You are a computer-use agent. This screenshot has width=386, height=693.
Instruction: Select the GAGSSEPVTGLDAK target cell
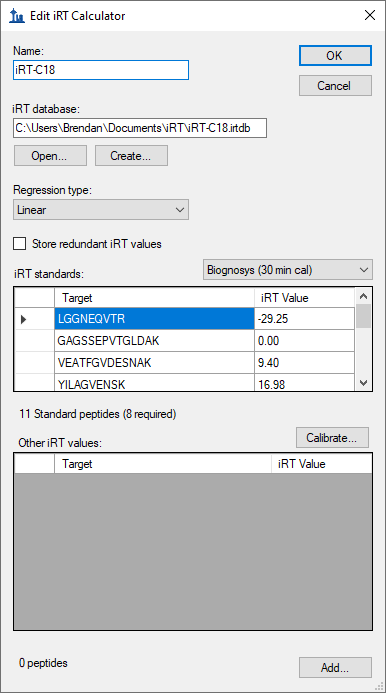pos(154,341)
